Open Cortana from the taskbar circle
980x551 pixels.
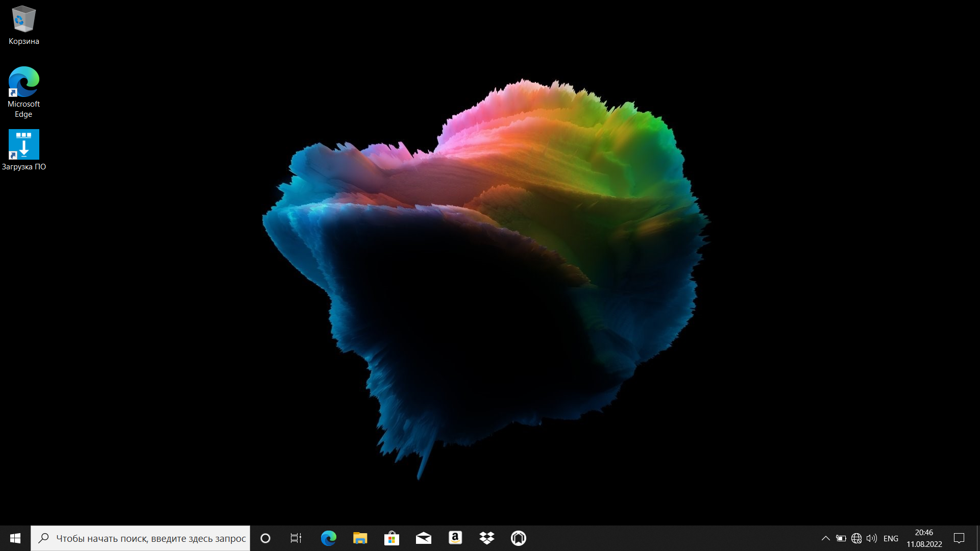(x=265, y=538)
